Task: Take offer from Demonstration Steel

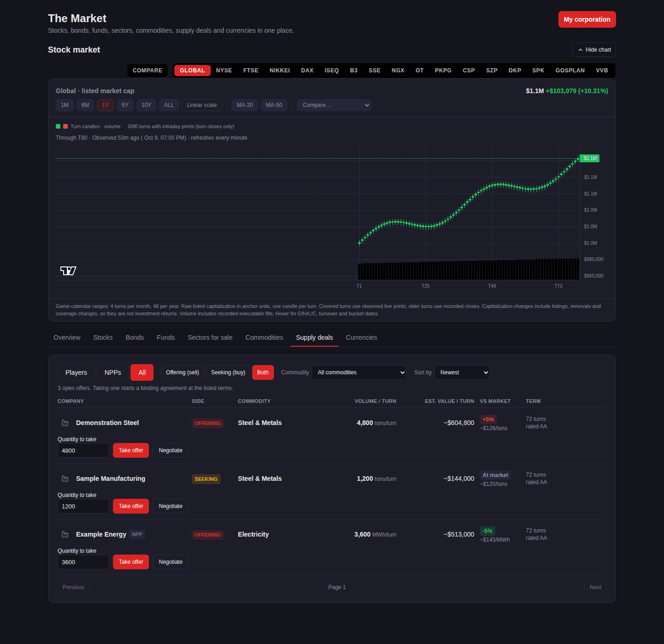Action: pos(131,450)
